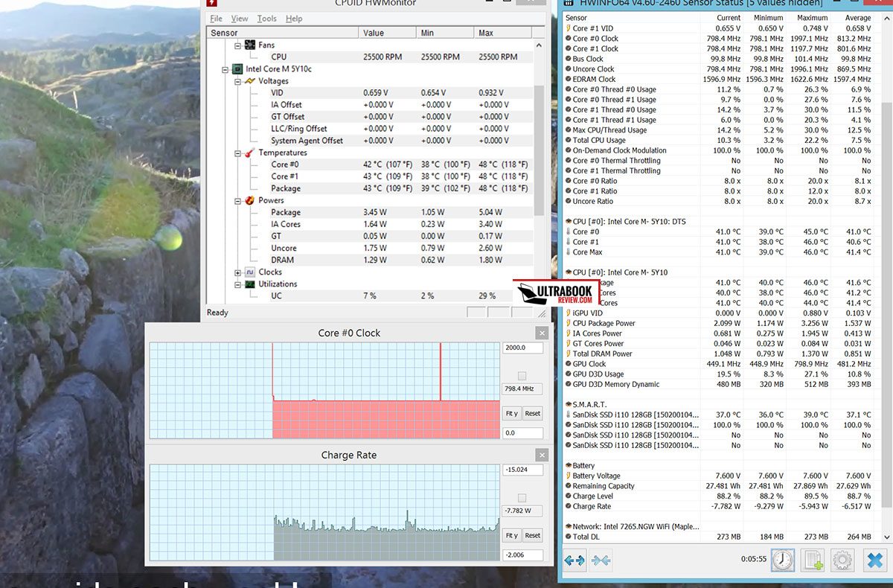893x588 pixels.
Task: Open the Tools menu in HWMonitor
Action: (x=266, y=19)
